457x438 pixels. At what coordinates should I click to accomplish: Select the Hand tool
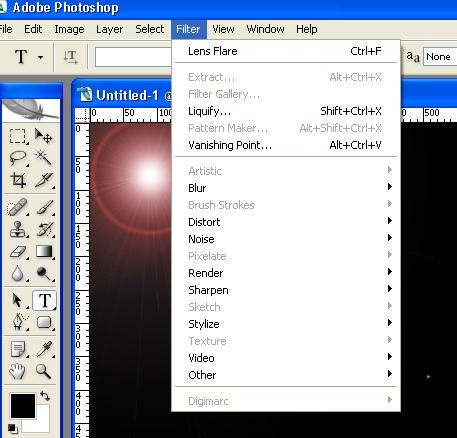pyautogui.click(x=17, y=371)
